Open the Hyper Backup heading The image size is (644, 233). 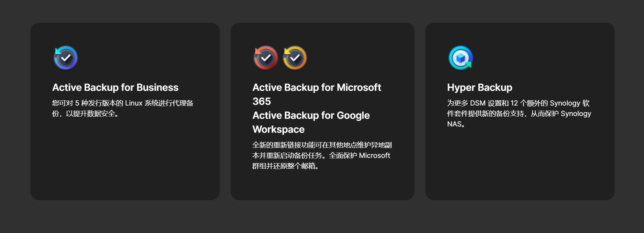point(479,87)
